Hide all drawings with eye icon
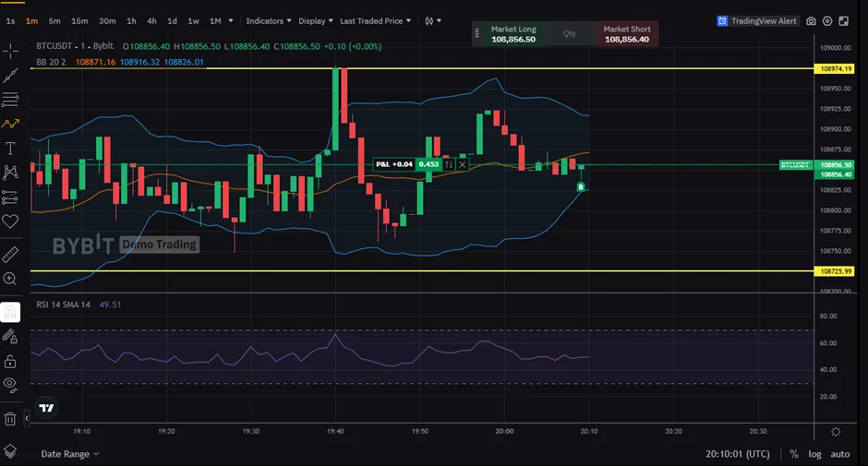This screenshot has width=868, height=466. [x=10, y=385]
